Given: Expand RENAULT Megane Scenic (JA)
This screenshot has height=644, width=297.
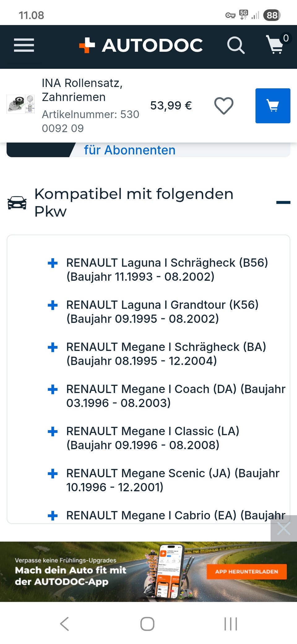Looking at the screenshot, I should point(53,474).
